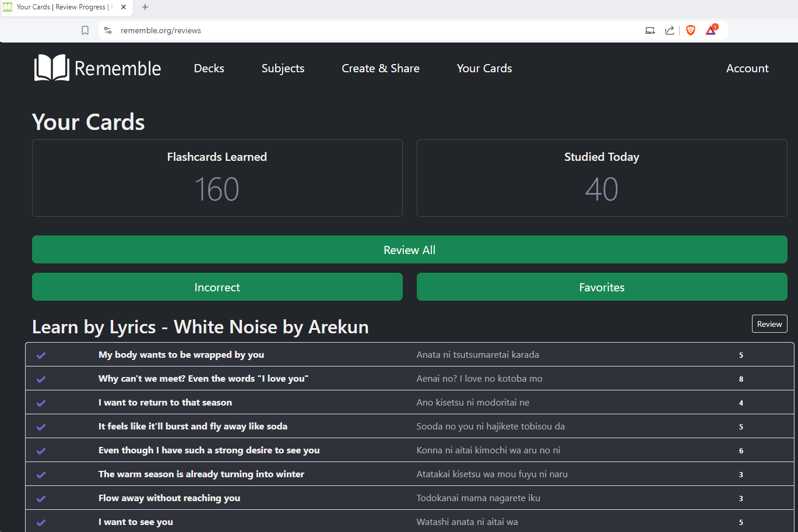Click the checkmark for "I want to return to that season"
This screenshot has height=532, width=798.
click(41, 403)
